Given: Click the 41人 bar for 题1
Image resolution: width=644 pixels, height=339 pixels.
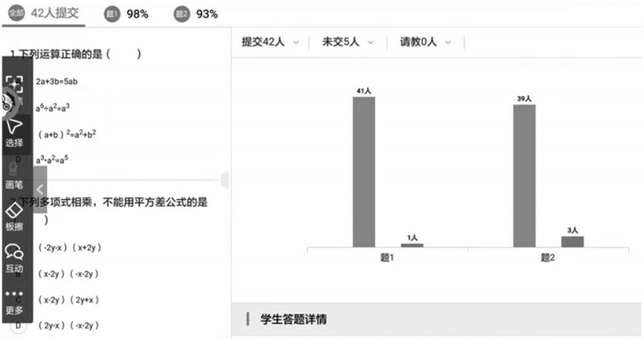Looking at the screenshot, I should [x=364, y=172].
